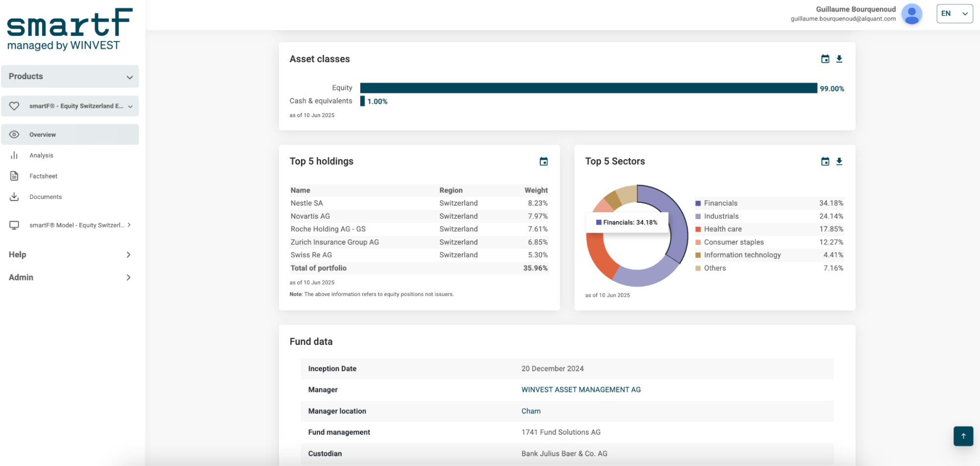This screenshot has width=980, height=466.
Task: Click the Financials 34.18% legend value
Action: (x=831, y=203)
